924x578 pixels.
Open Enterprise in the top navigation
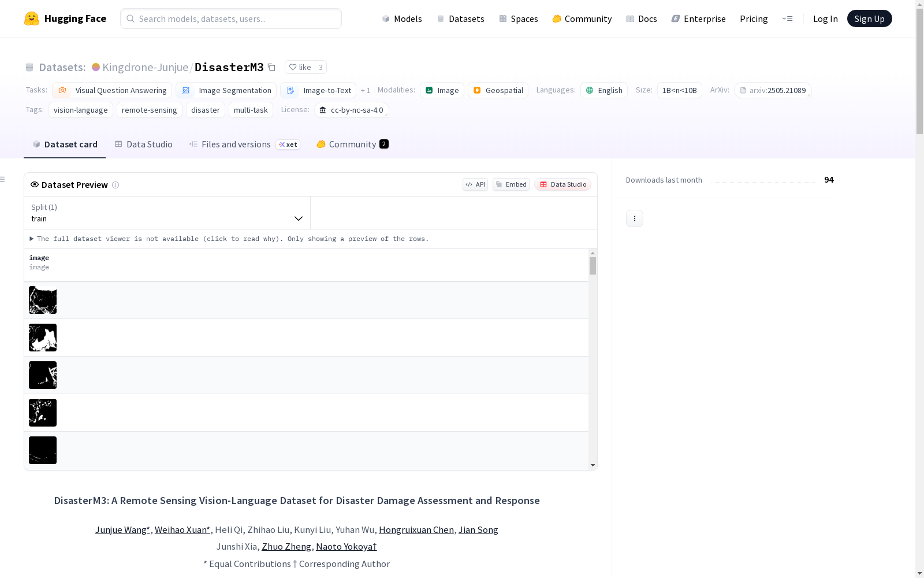pyautogui.click(x=698, y=18)
